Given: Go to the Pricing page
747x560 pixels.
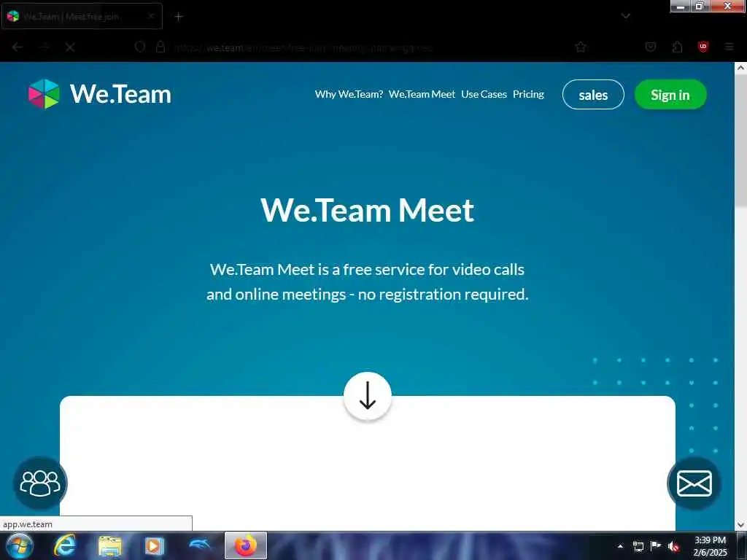Looking at the screenshot, I should (528, 94).
